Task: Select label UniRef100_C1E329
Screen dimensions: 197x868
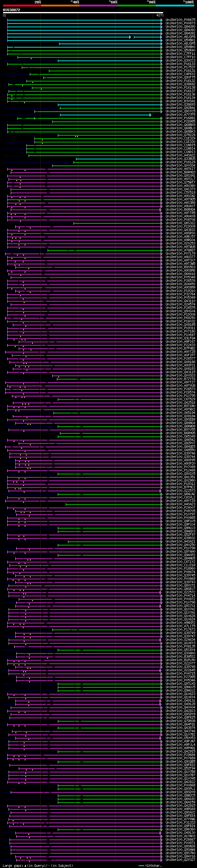Action: tap(180, 139)
